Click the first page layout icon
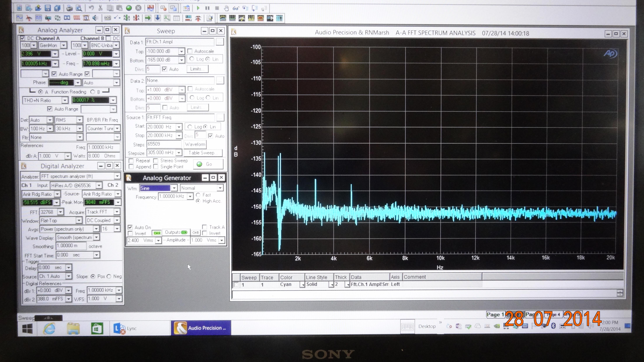Screen dimensions: 644x362 point(223,18)
